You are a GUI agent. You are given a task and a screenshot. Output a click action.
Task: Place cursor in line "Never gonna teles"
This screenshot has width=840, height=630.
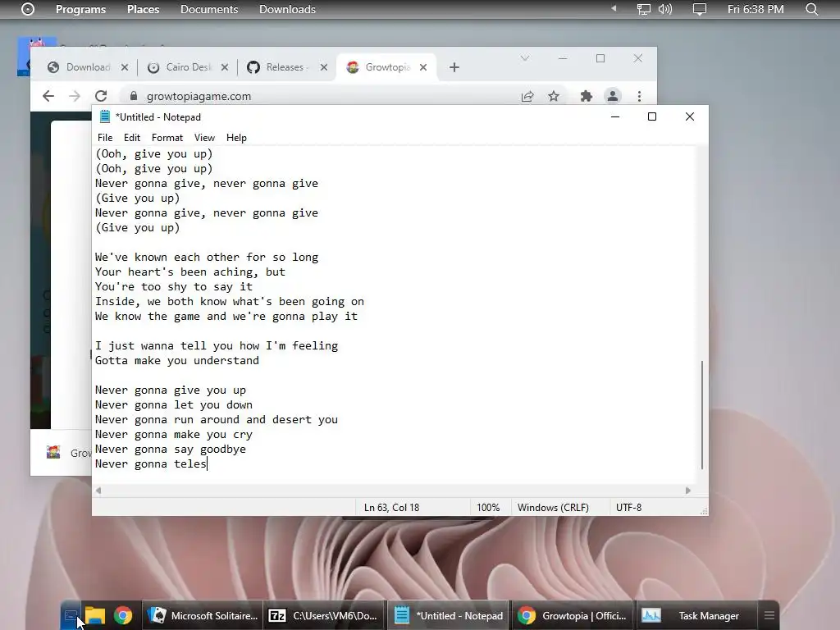pos(151,464)
